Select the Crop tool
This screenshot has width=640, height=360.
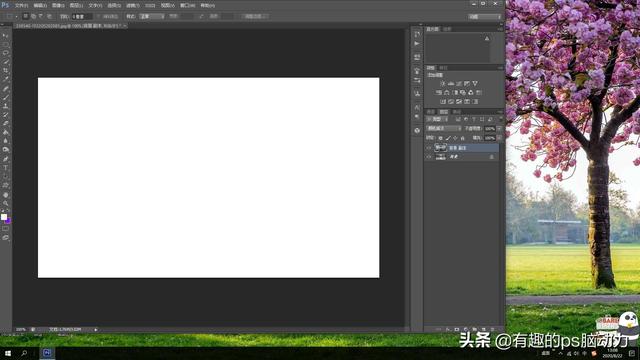pos(5,71)
